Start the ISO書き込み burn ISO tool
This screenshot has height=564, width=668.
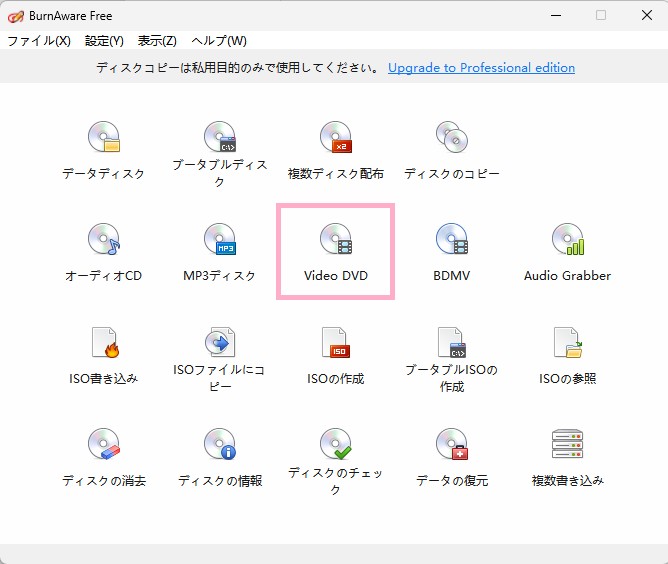(104, 356)
